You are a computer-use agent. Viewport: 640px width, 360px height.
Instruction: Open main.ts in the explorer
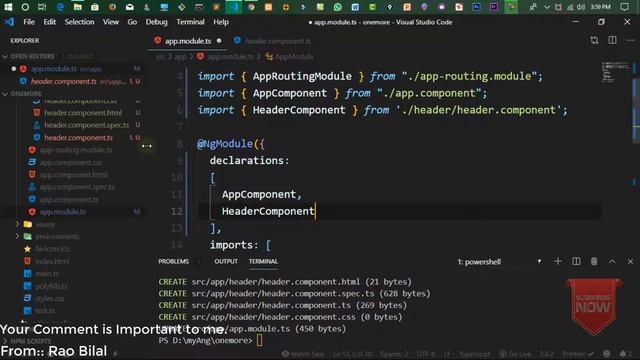(47, 273)
